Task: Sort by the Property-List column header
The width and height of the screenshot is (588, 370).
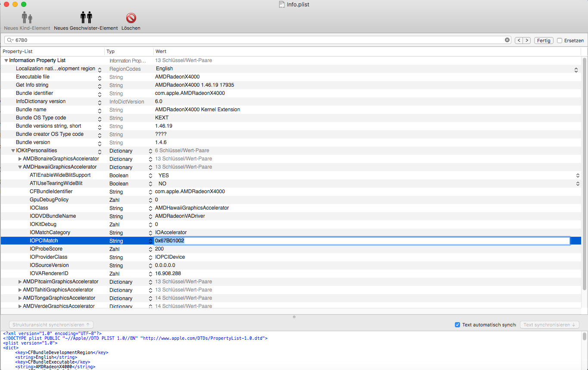Action: [52, 51]
